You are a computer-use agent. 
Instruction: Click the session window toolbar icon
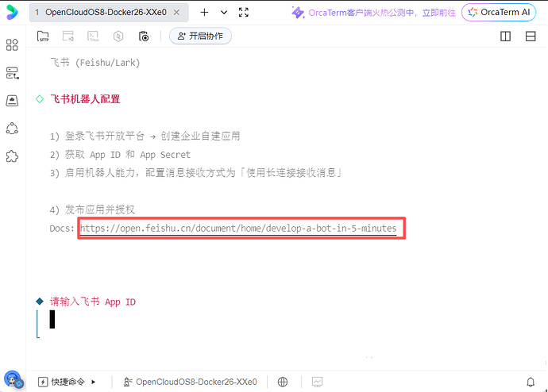pyautogui.click(x=68, y=36)
